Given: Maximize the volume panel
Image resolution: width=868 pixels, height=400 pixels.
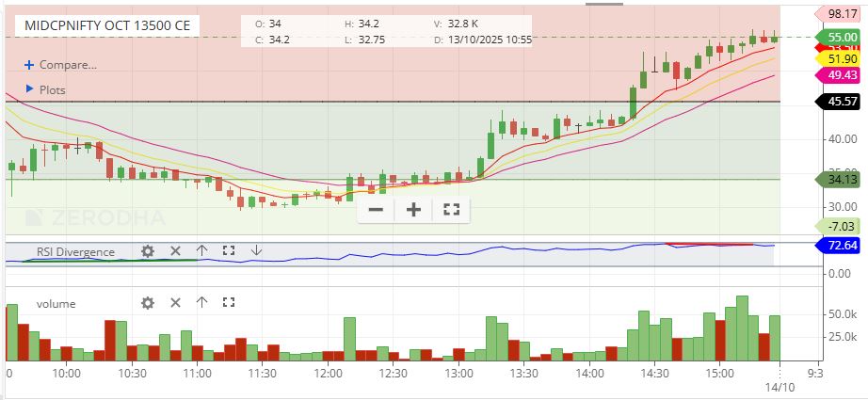Looking at the screenshot, I should [228, 303].
